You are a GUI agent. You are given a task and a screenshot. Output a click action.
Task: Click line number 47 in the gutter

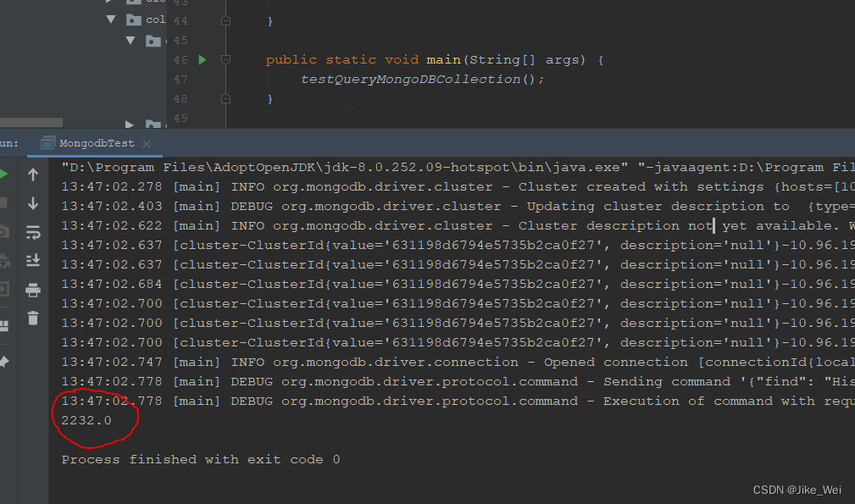180,80
